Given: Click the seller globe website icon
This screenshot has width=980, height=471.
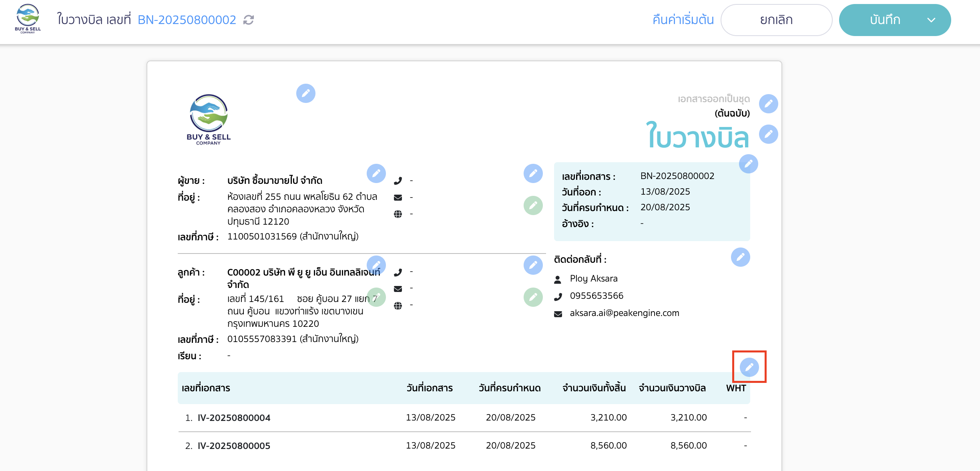Looking at the screenshot, I should (x=398, y=214).
